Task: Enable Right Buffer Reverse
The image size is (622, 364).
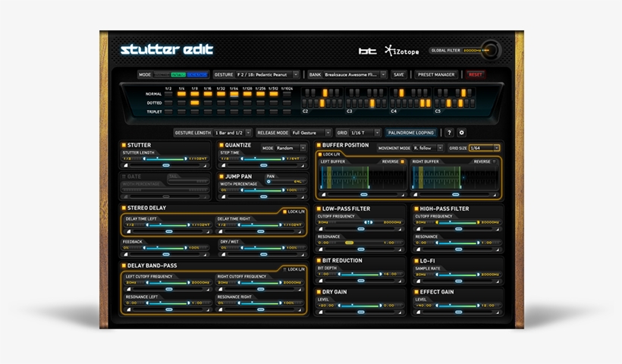Action: tap(495, 162)
